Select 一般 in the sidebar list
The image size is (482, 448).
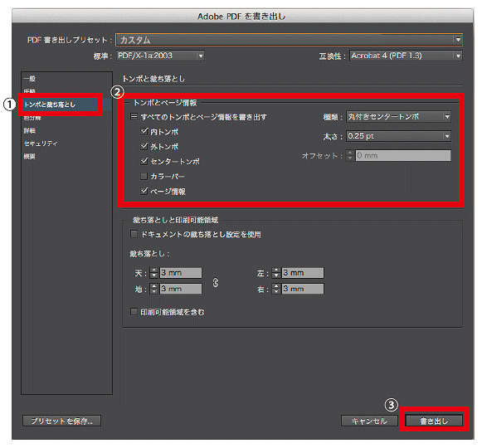coord(30,79)
